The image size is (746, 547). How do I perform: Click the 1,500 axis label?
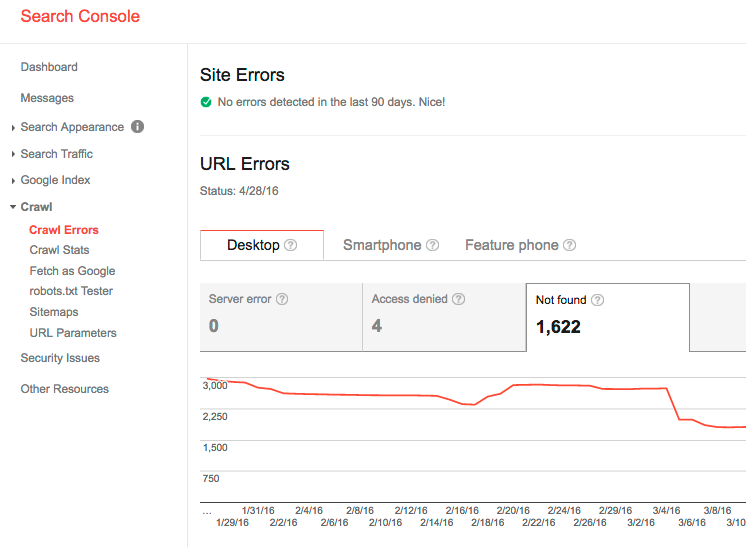[215, 448]
